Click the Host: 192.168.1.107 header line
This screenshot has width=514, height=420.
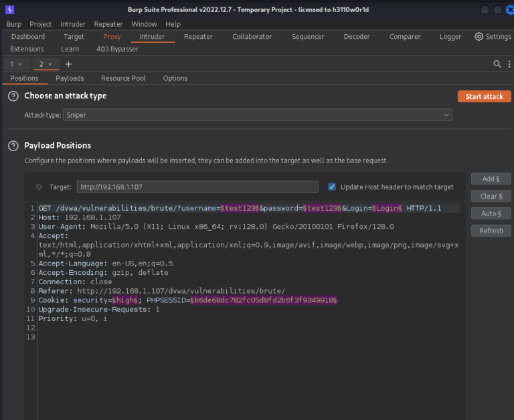[x=80, y=217]
